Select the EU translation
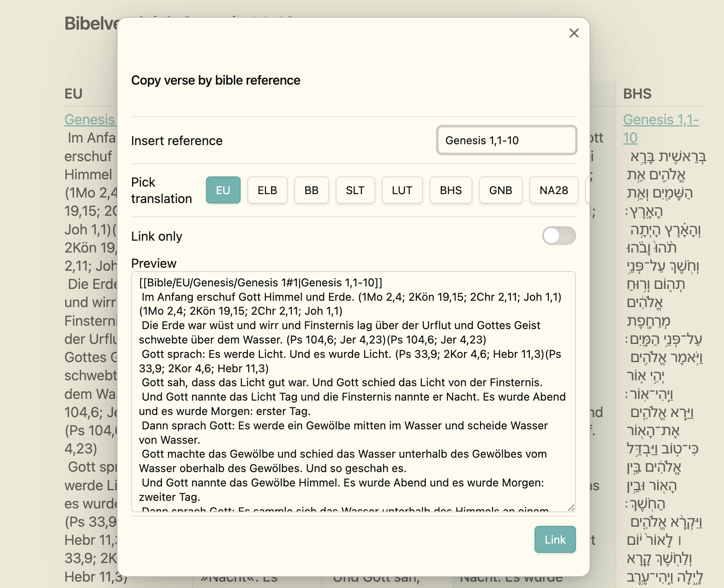The width and height of the screenshot is (724, 588). pyautogui.click(x=223, y=190)
